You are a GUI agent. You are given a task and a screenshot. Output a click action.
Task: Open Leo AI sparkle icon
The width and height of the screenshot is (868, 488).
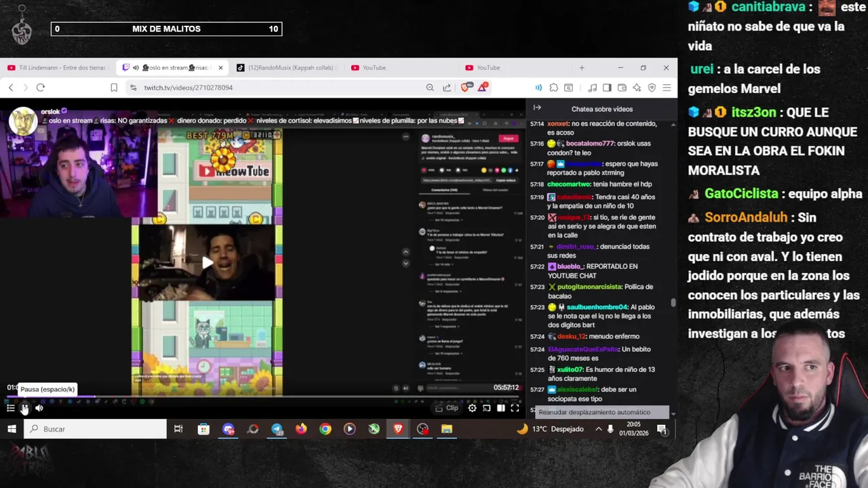pos(637,87)
